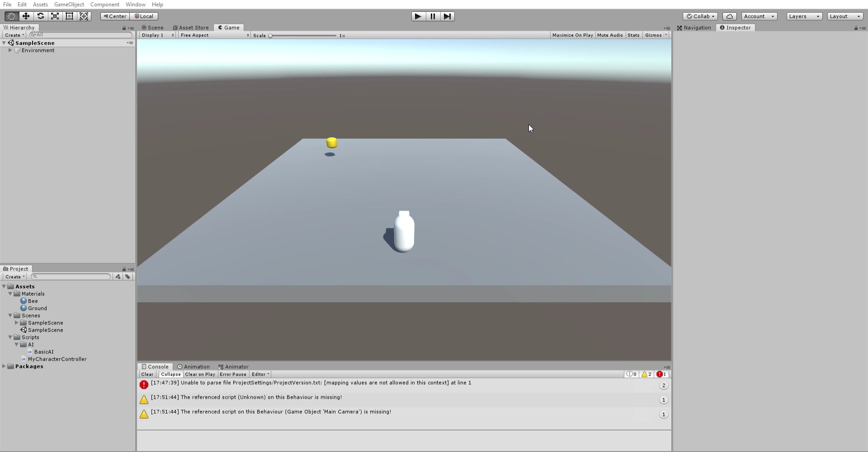Screen dimensions: 868x452
Task: Open the Layout dropdown
Action: tap(844, 16)
